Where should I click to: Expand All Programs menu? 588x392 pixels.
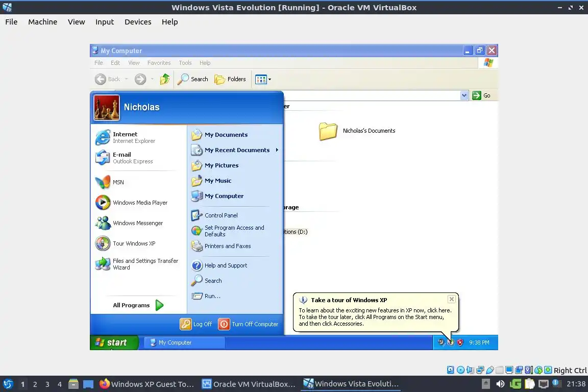[138, 305]
